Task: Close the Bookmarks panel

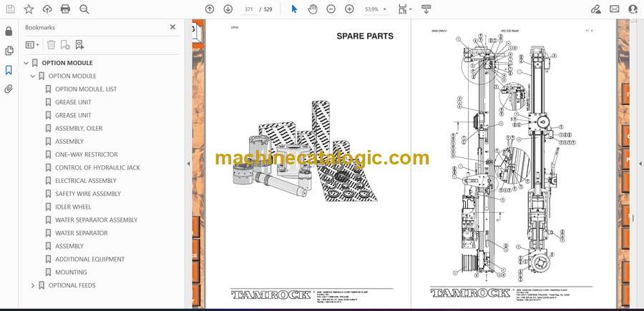Action: tap(172, 27)
